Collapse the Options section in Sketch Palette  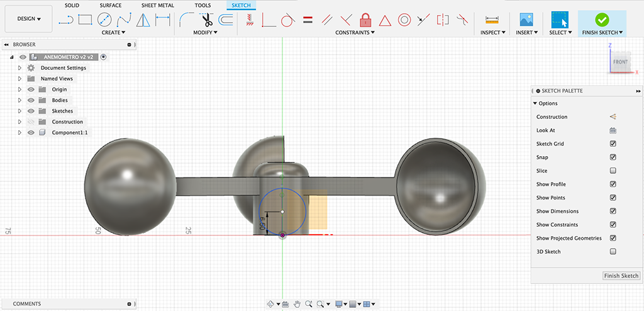(535, 104)
